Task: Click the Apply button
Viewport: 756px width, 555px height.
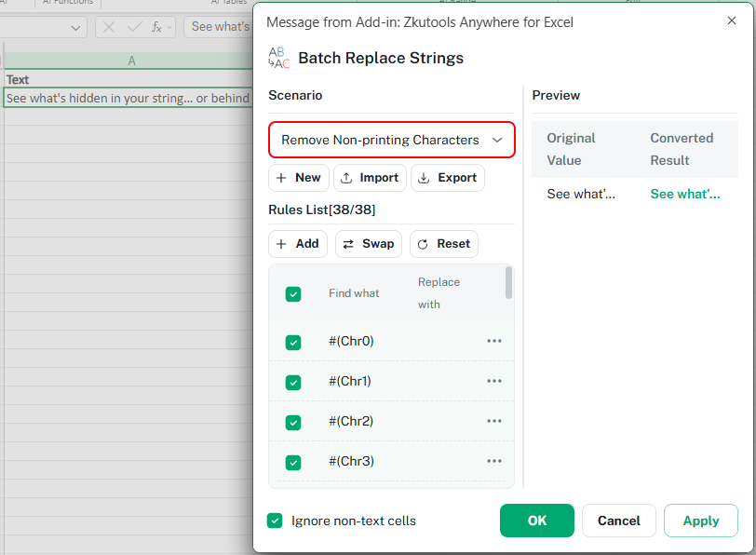Action: pos(700,521)
